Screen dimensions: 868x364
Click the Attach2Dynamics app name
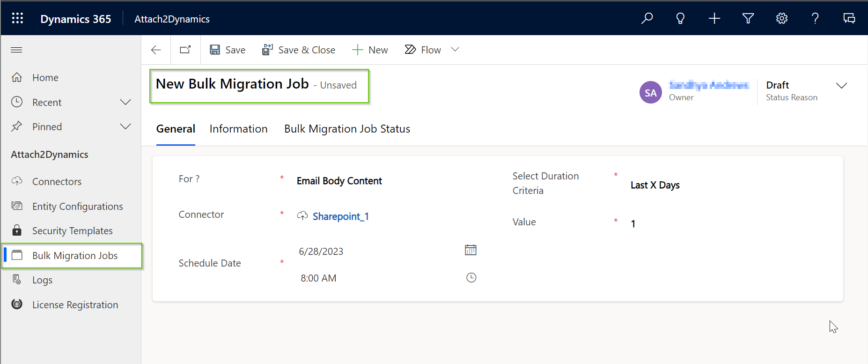click(x=172, y=19)
